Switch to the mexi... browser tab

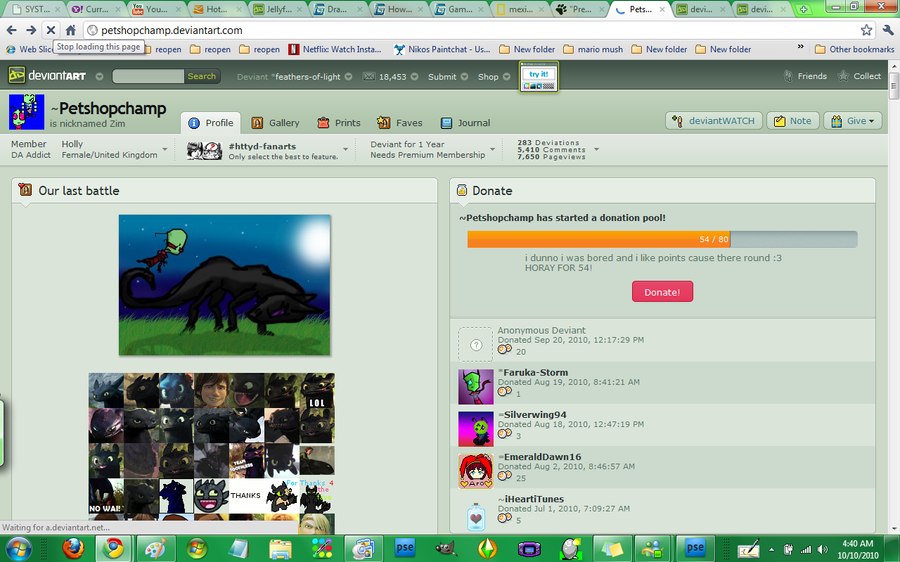coord(520,9)
